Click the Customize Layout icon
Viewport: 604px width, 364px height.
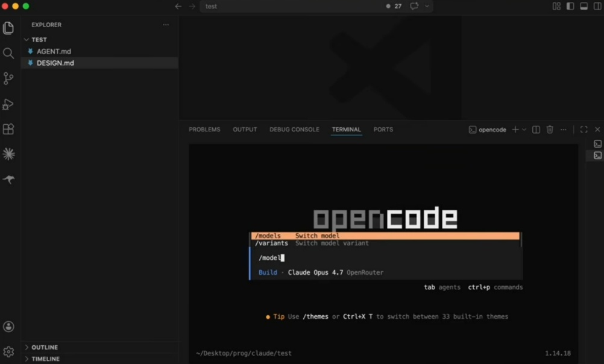(x=556, y=6)
